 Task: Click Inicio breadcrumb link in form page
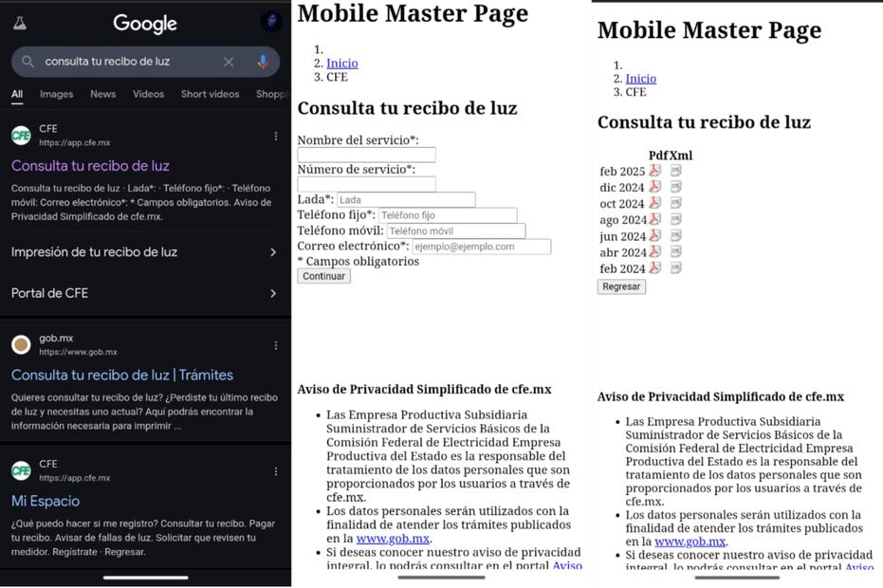pos(342,64)
